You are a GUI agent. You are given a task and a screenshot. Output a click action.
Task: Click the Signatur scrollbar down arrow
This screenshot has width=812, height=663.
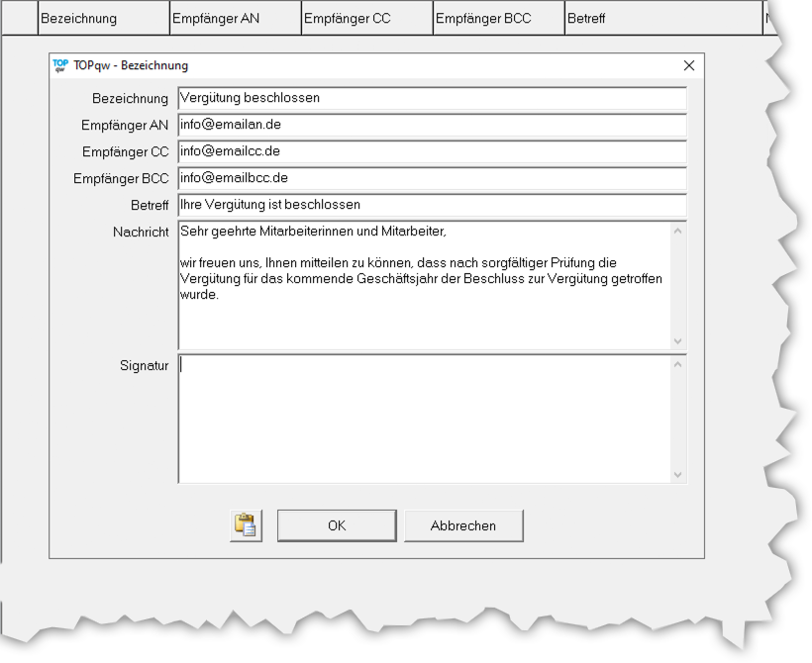point(678,474)
